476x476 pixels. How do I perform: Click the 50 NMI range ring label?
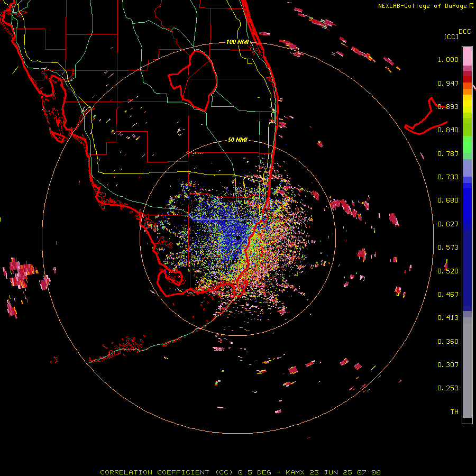237,140
